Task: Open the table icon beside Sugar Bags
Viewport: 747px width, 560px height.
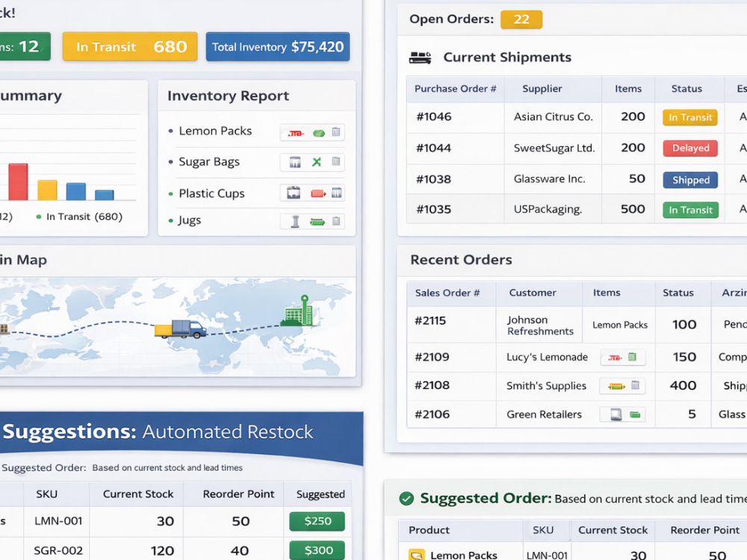Action: click(295, 162)
